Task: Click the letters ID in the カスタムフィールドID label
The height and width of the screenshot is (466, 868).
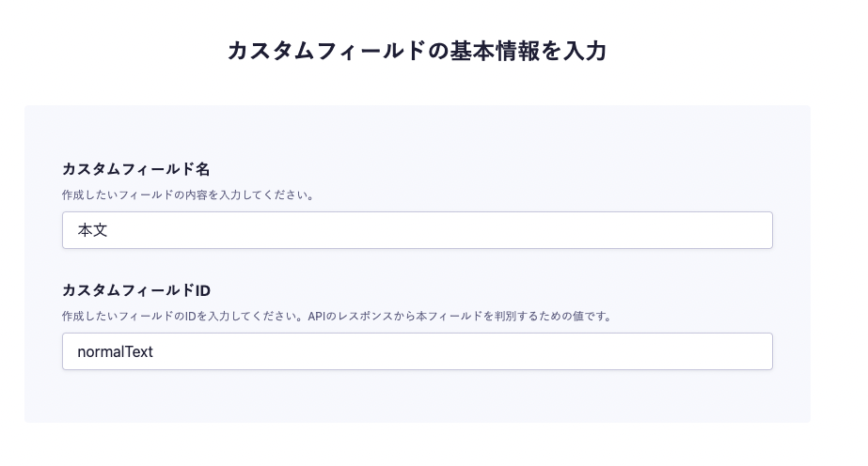Action: coord(202,290)
